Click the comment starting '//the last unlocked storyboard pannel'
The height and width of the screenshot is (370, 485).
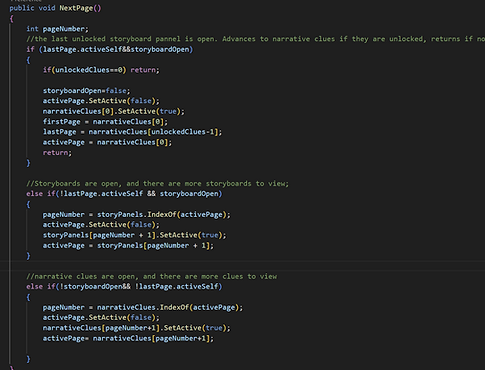pos(255,39)
